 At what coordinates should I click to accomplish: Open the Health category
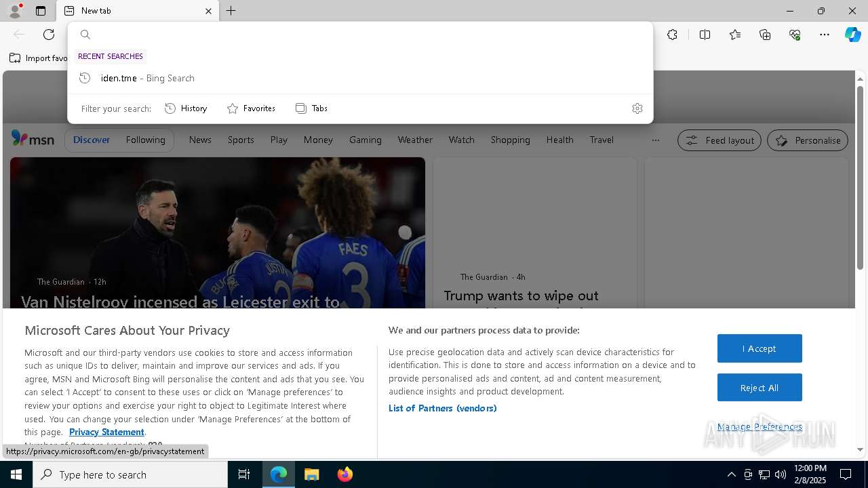560,140
